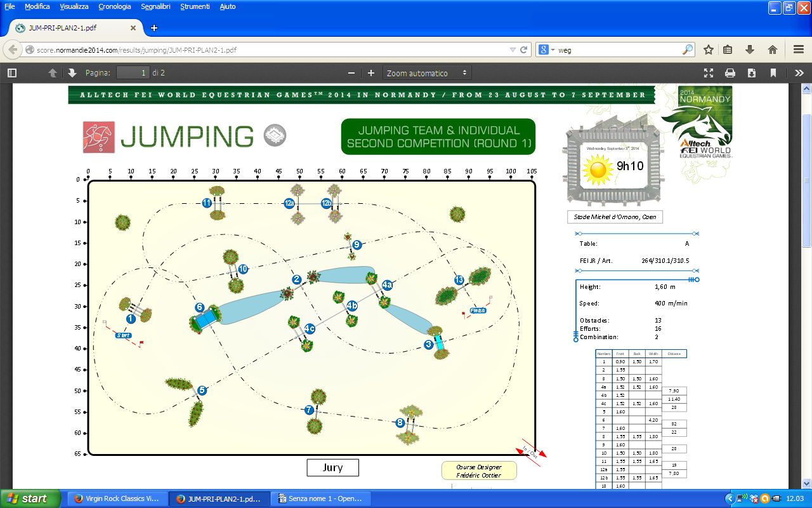Download the PDF file

[752, 73]
